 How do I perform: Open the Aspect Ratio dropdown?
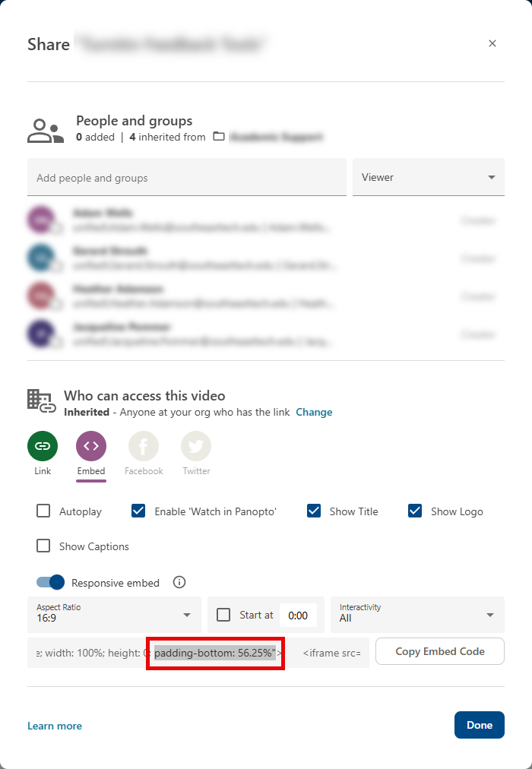(x=114, y=615)
